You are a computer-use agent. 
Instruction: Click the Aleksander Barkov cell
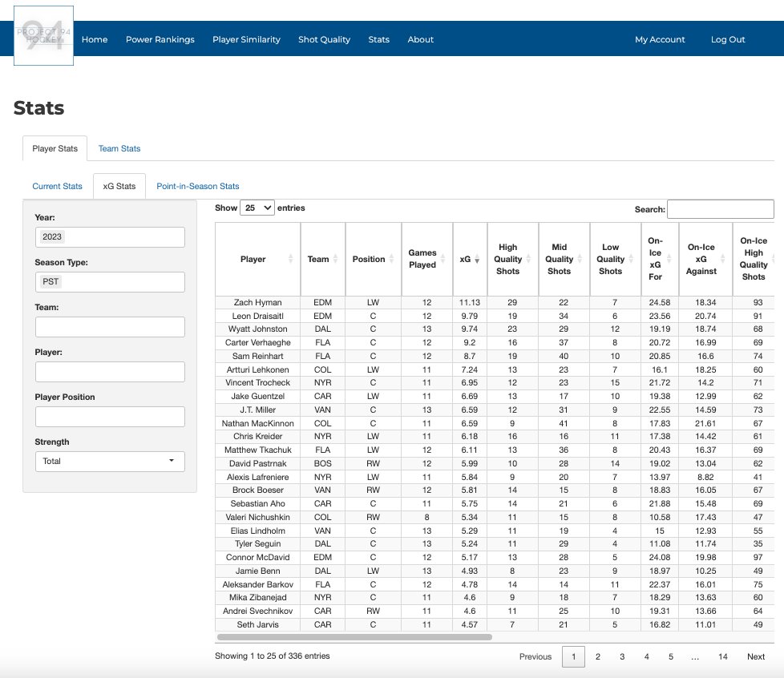(x=257, y=584)
